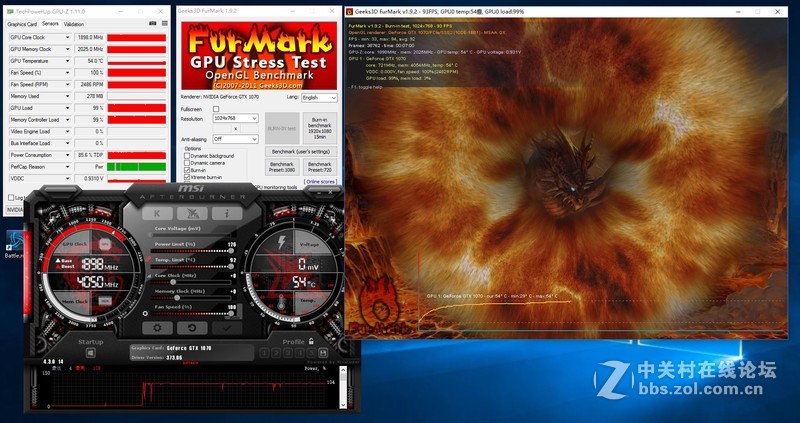Open the GPU Core Clock sensor dropdown

67,38
